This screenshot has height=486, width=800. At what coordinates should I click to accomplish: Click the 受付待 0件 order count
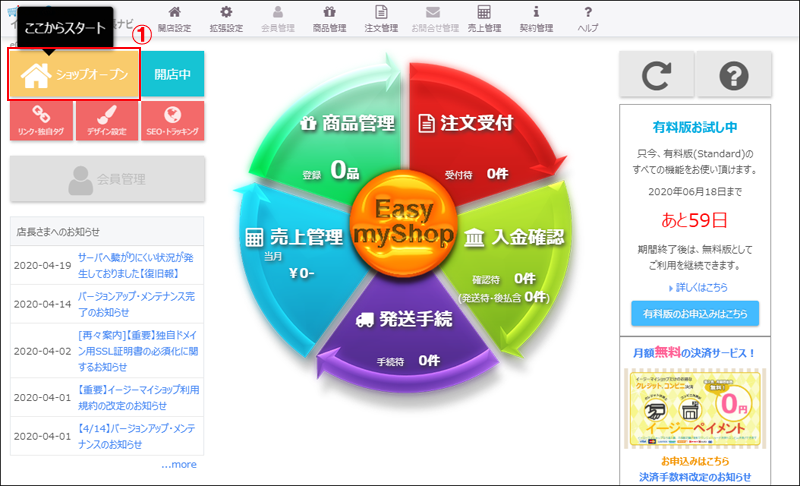coord(476,174)
